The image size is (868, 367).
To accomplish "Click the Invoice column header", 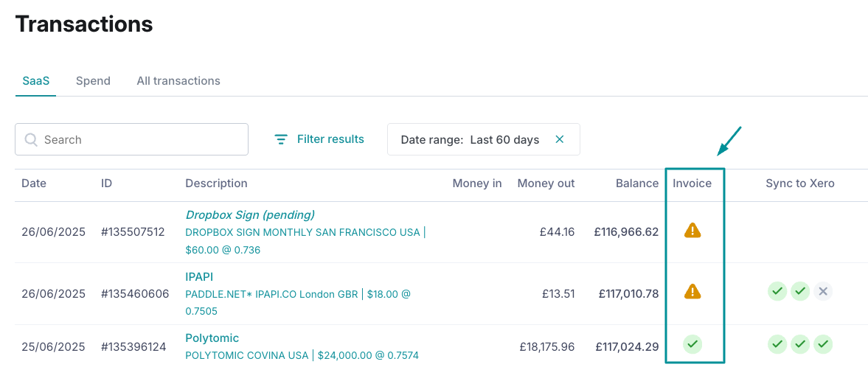I will click(x=692, y=183).
